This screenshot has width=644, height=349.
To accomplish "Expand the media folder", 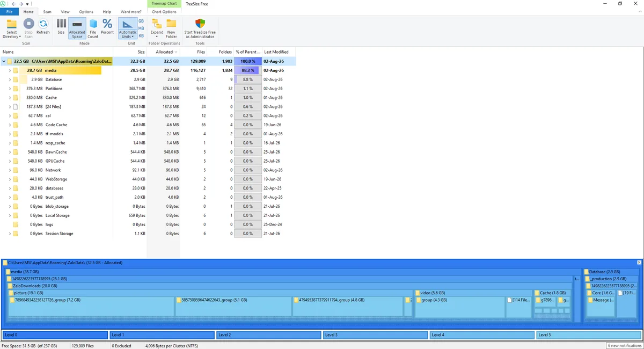I will 10,70.
